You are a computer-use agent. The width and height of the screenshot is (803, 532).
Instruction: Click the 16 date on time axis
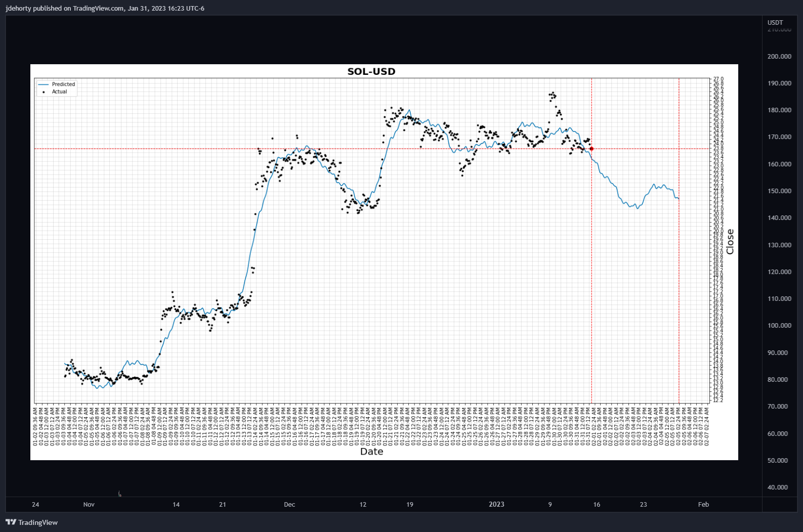point(597,504)
